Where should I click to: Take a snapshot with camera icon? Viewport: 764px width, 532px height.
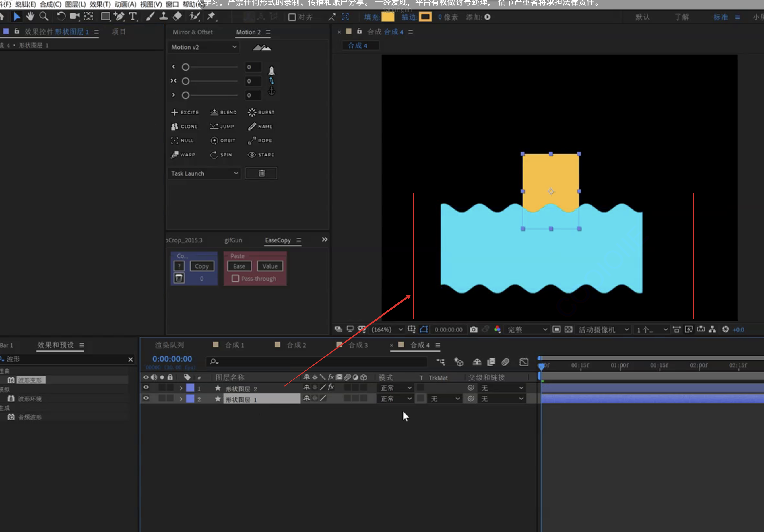[x=474, y=329]
